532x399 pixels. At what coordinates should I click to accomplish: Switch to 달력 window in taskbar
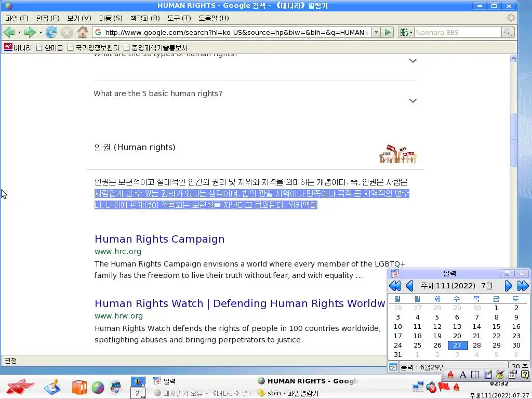coord(165,381)
